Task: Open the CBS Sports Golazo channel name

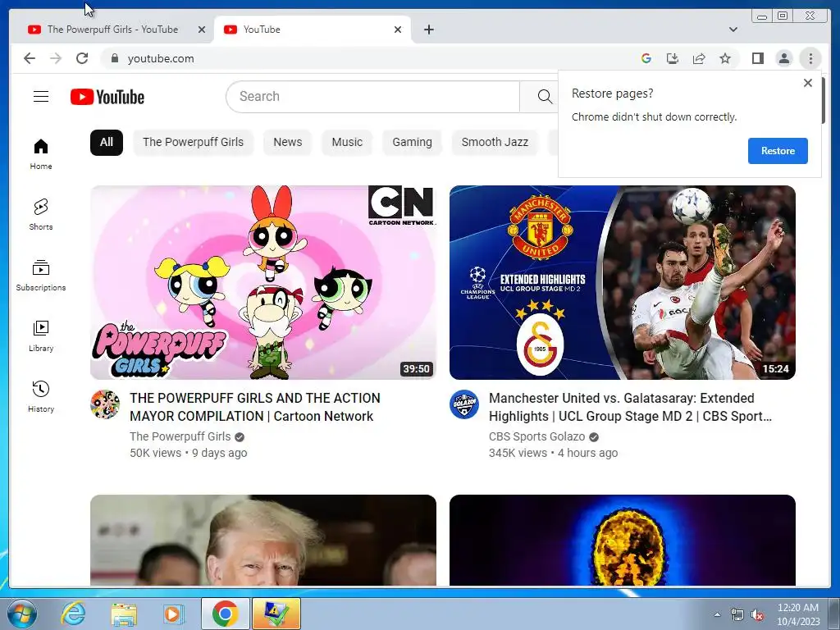Action: [x=536, y=436]
